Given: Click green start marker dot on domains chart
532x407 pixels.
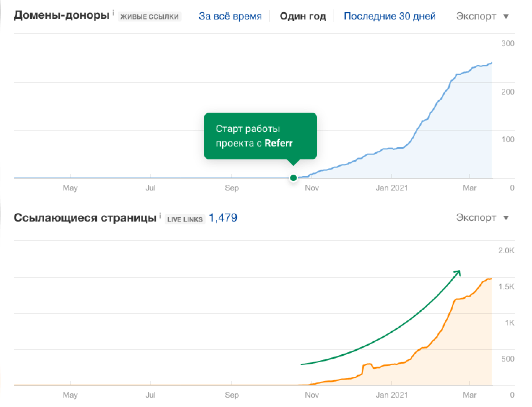Looking at the screenshot, I should click(293, 178).
